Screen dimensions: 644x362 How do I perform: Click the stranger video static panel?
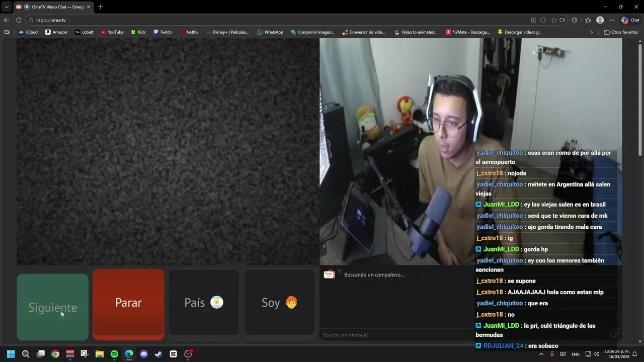click(168, 152)
